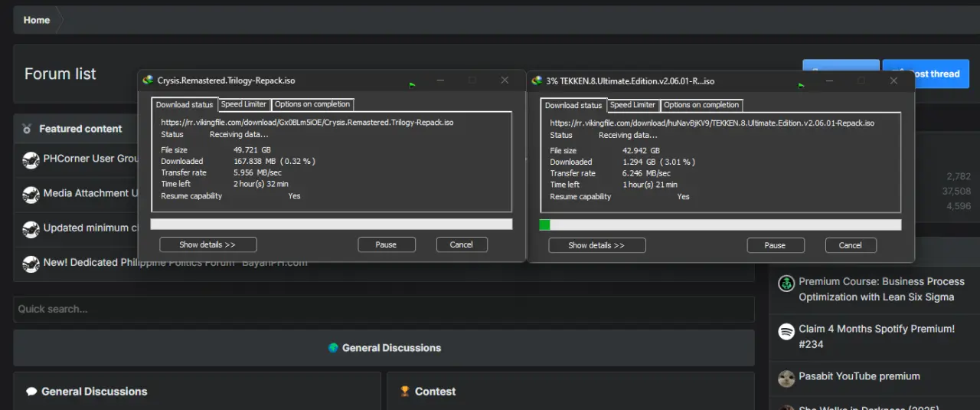Open the Media Attachment featured item
This screenshot has width=980, height=410.
point(90,193)
